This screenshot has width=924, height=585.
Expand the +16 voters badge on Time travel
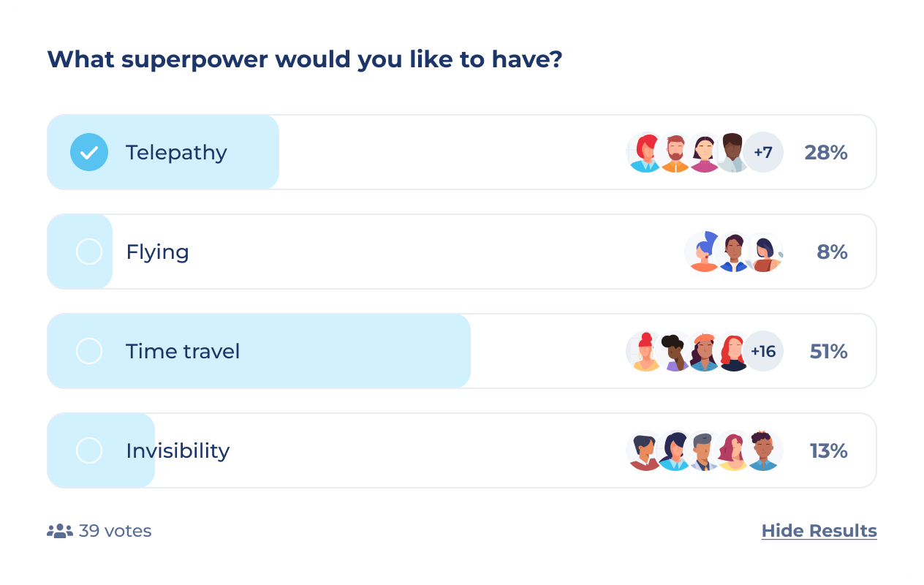point(763,351)
